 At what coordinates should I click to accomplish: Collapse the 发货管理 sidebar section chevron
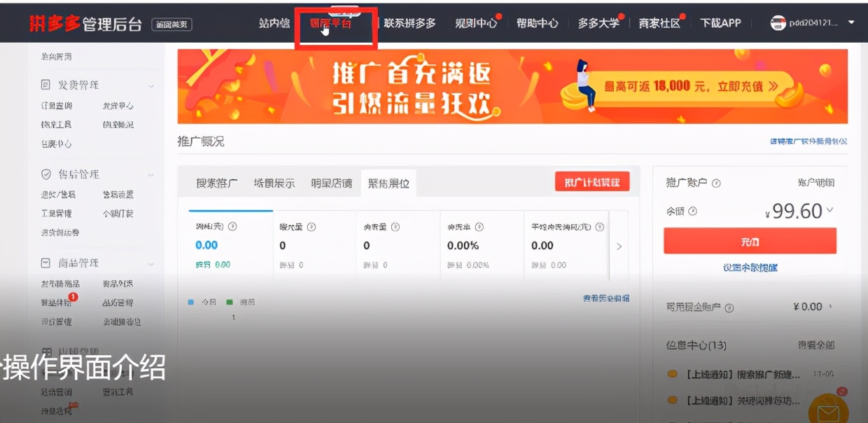(x=150, y=84)
